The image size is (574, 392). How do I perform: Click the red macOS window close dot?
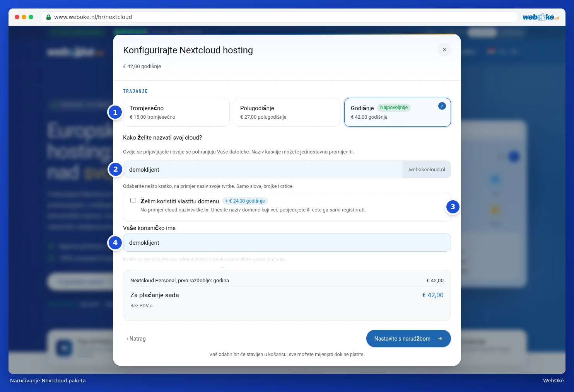point(17,17)
